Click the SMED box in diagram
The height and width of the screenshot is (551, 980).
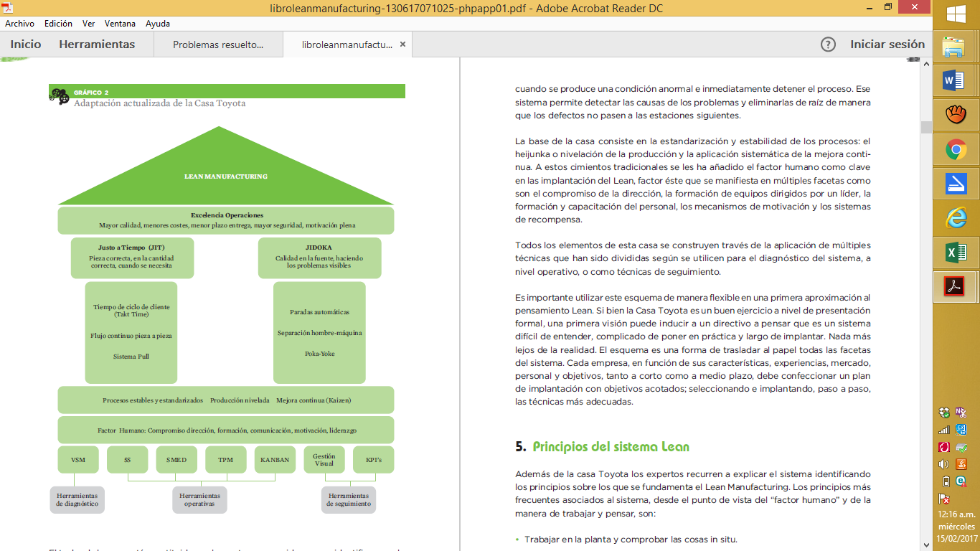176,460
